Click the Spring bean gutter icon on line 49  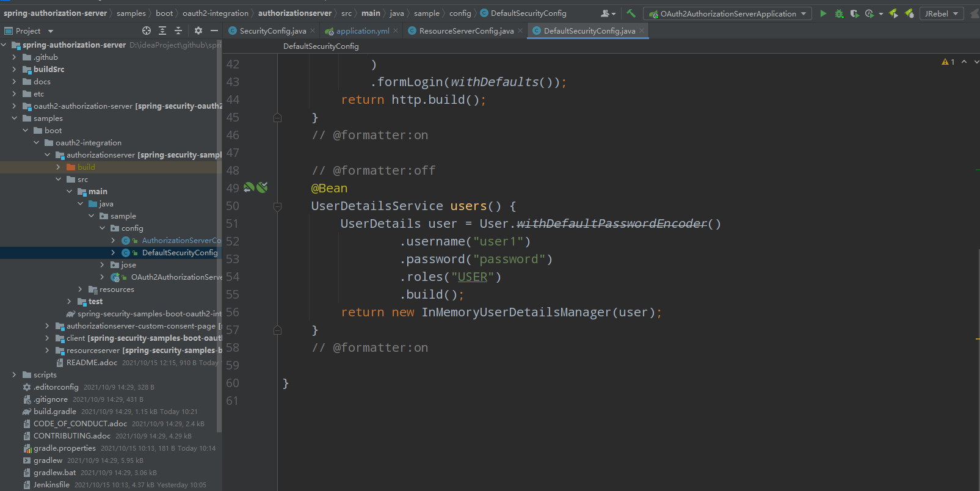coord(249,187)
